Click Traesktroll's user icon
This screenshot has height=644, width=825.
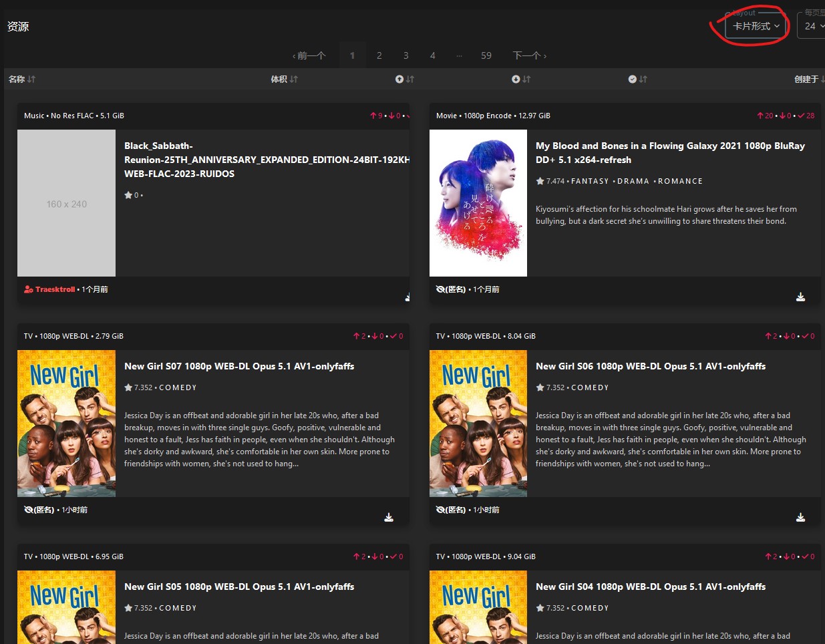pyautogui.click(x=29, y=289)
